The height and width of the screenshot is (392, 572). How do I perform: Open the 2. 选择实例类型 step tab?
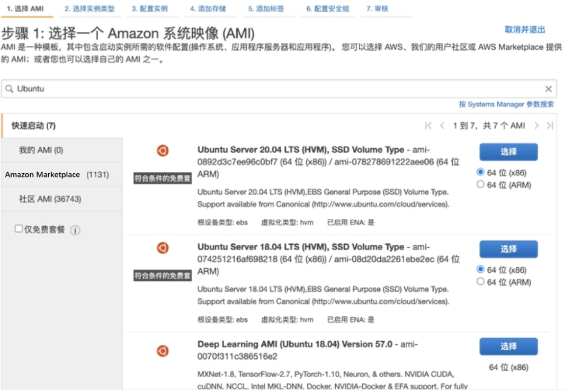90,9
